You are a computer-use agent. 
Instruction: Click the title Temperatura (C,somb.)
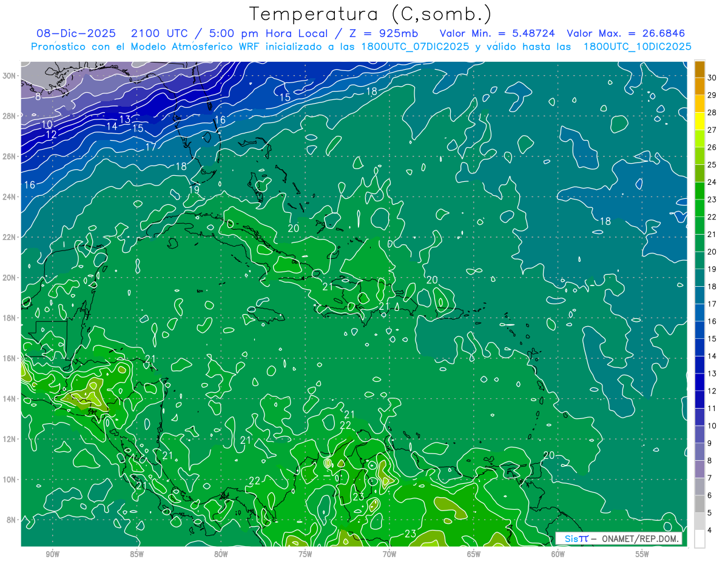[x=371, y=13]
